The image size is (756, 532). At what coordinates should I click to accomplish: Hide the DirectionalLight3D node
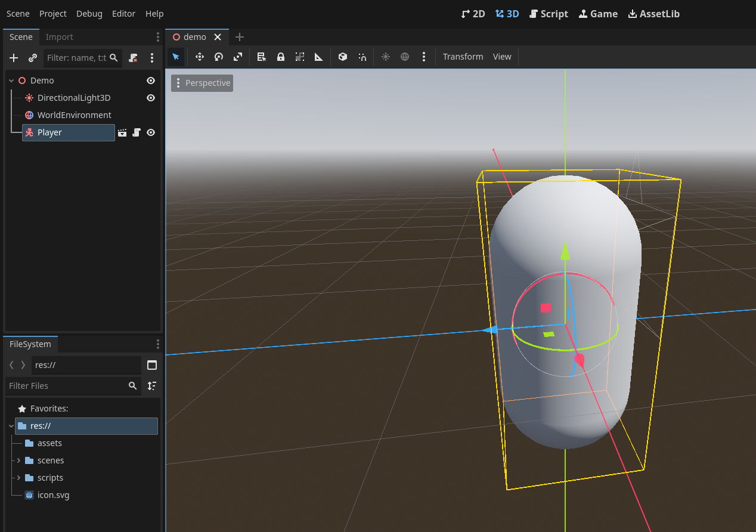[151, 98]
